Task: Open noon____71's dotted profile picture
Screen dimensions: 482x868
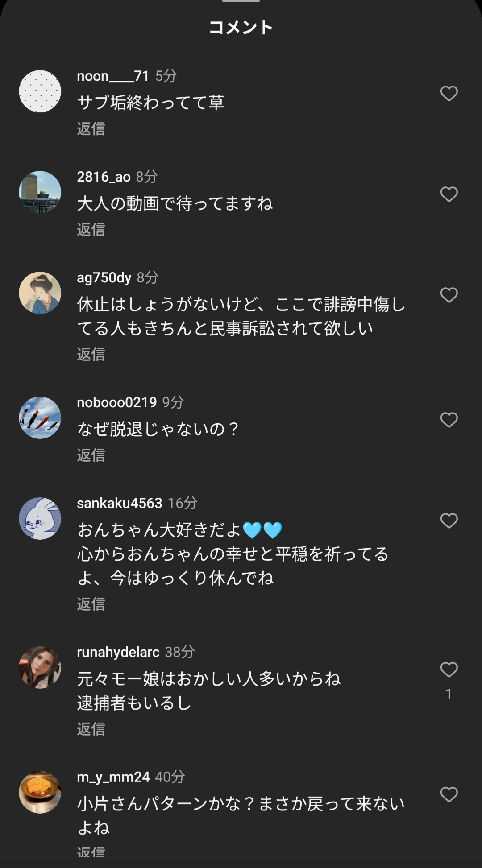Action: (40, 91)
